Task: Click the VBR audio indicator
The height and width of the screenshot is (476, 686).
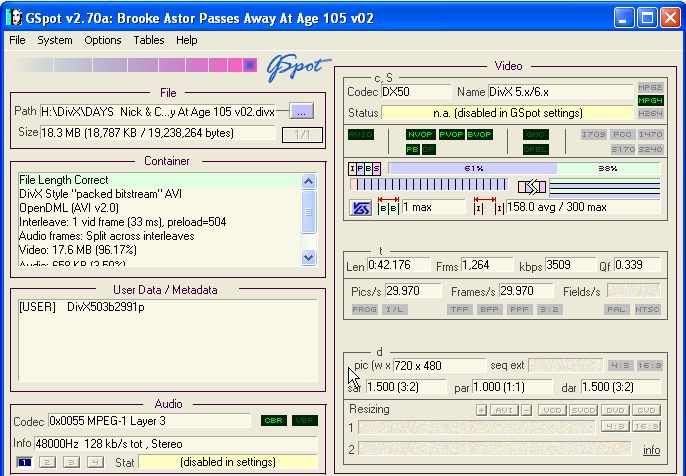Action: [304, 421]
